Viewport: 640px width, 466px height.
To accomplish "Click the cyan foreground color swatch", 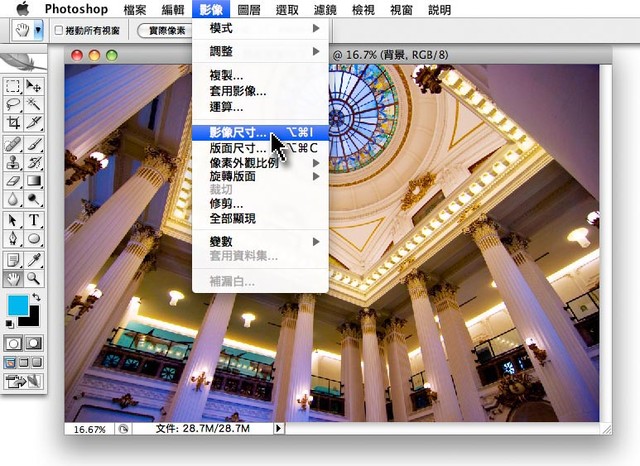I will point(17,306).
